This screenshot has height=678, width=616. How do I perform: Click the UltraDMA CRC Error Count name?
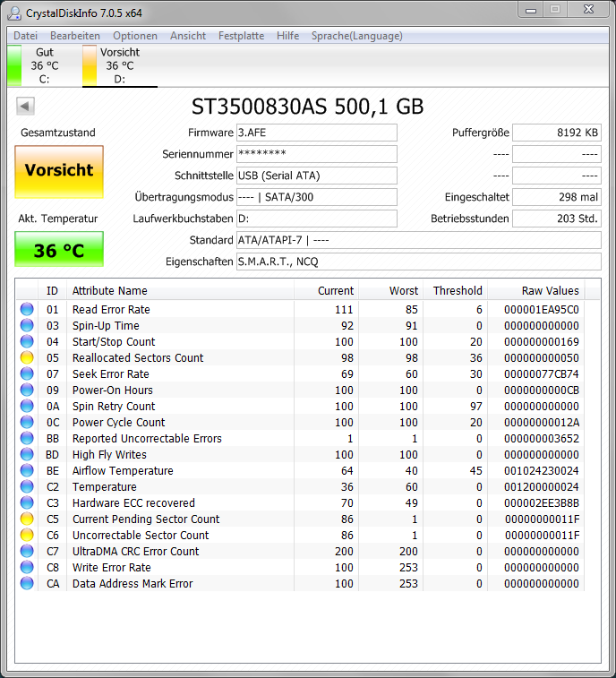135,552
